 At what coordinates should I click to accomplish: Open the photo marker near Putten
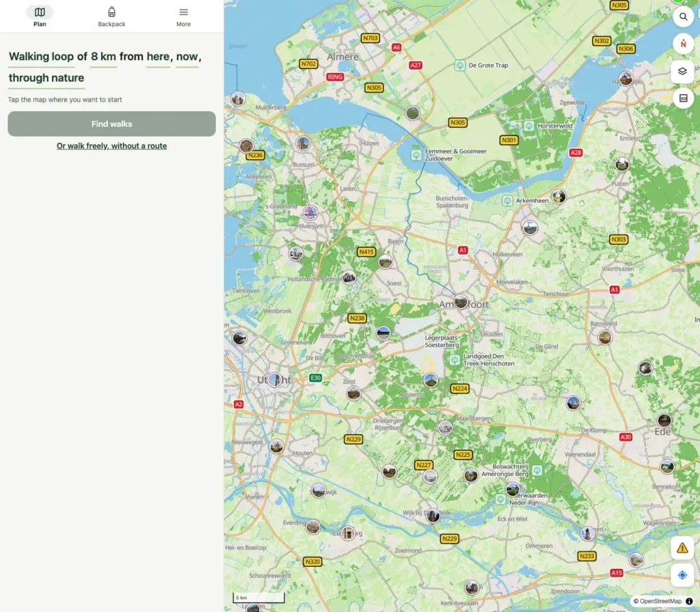tap(622, 165)
